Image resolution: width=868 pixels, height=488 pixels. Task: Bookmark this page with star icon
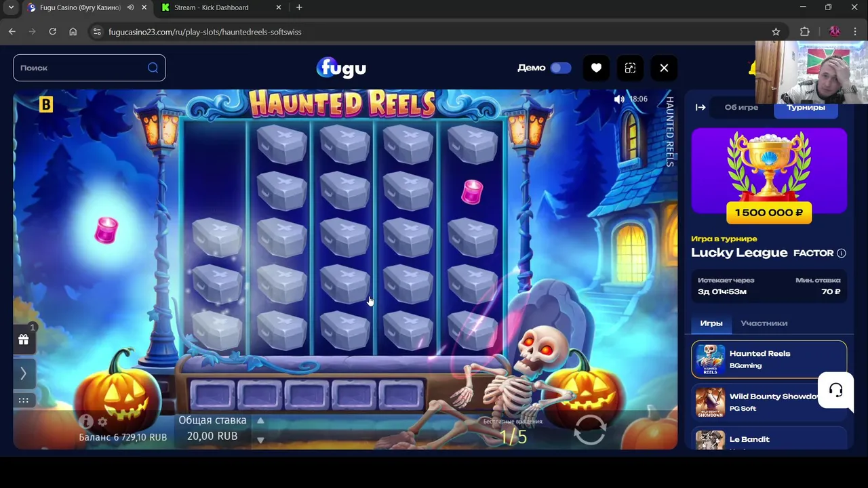(776, 32)
